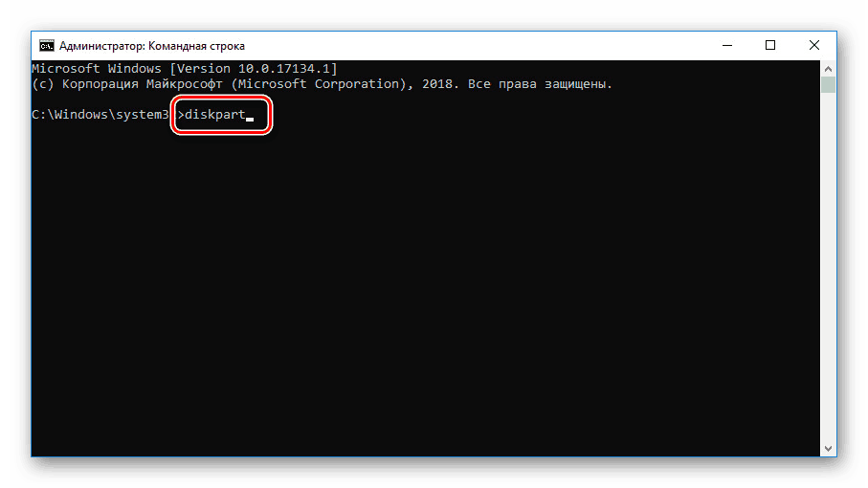Click the scrollbar down arrow
The image size is (868, 488).
828,449
